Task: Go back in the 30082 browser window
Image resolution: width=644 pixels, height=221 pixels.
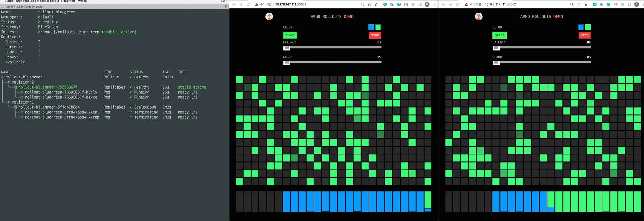Action: [x=443, y=4]
